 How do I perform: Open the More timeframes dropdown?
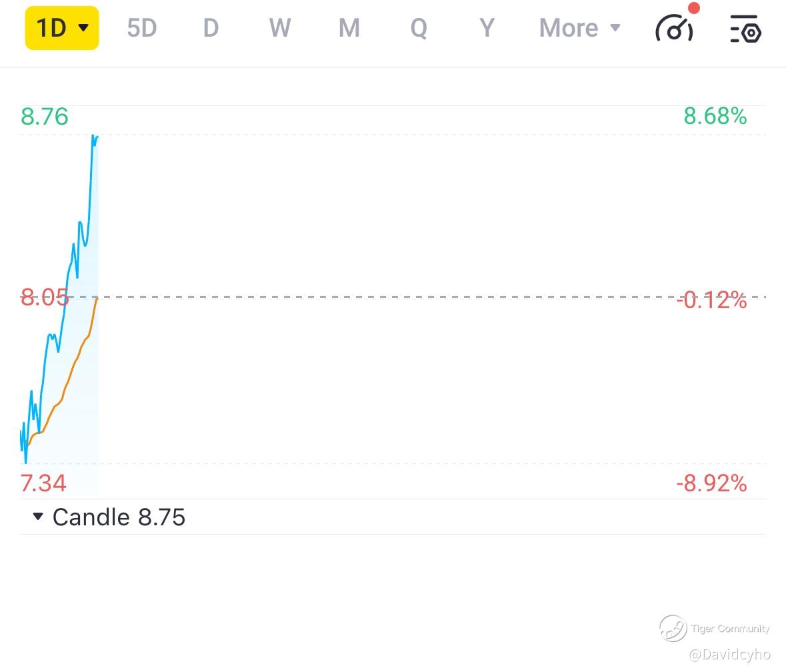coord(579,28)
